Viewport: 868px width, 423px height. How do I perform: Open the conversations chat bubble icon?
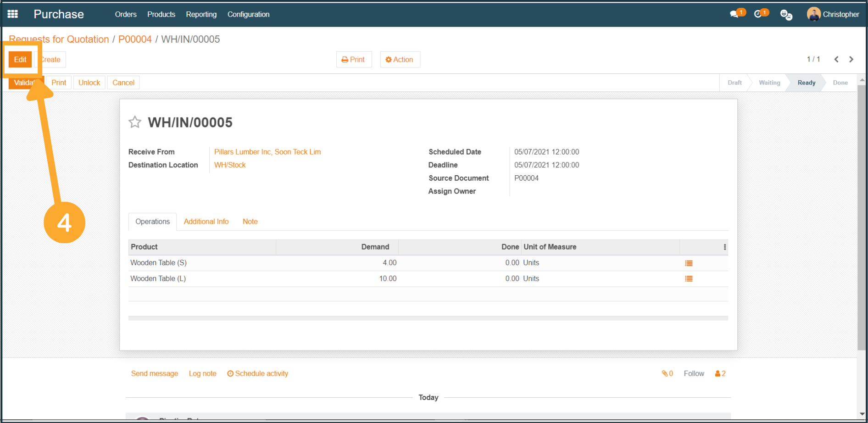click(735, 14)
